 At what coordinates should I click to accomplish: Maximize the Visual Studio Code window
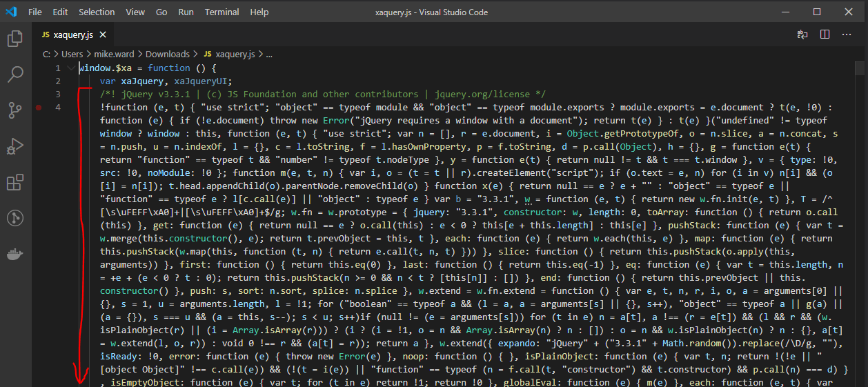[x=817, y=12]
